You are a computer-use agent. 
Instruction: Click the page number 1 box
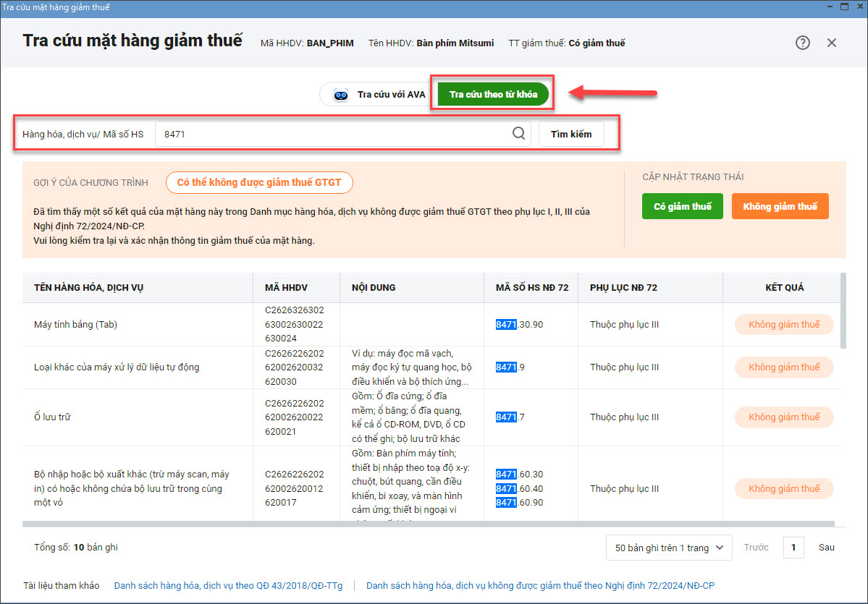coord(793,548)
